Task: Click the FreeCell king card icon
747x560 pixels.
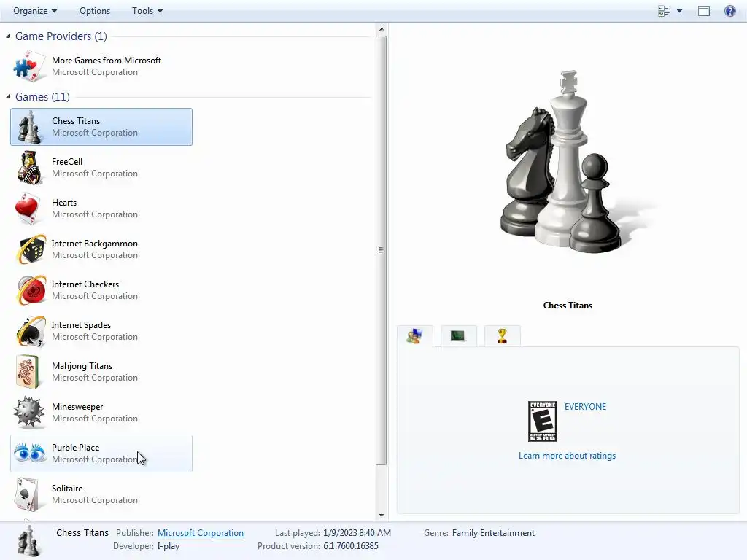Action: tap(29, 168)
